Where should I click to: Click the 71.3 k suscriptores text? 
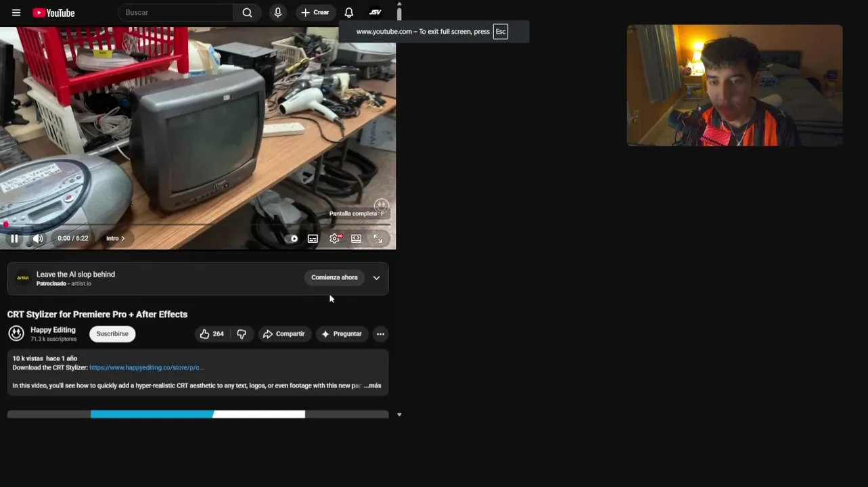coord(53,339)
